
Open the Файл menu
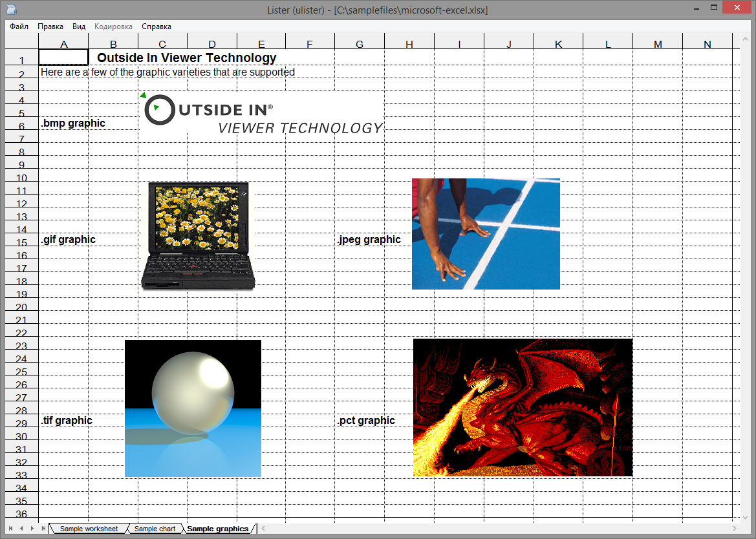pyautogui.click(x=19, y=26)
